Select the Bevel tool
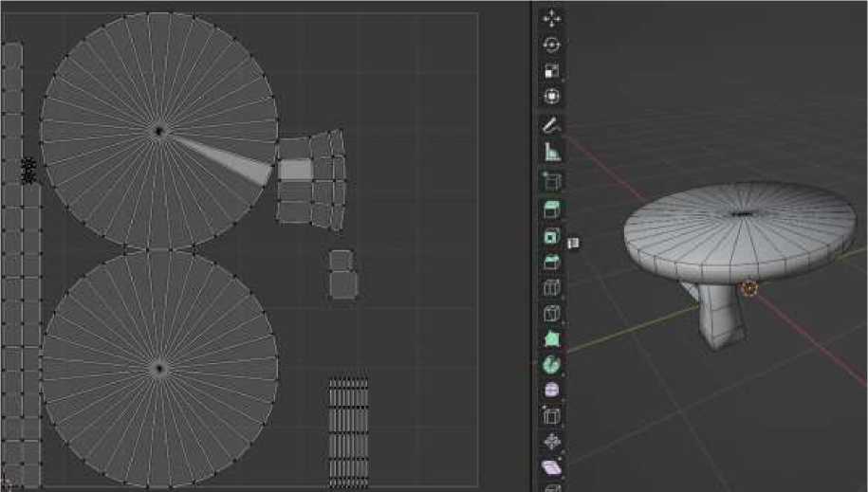The height and width of the screenshot is (492, 868). pyautogui.click(x=551, y=262)
